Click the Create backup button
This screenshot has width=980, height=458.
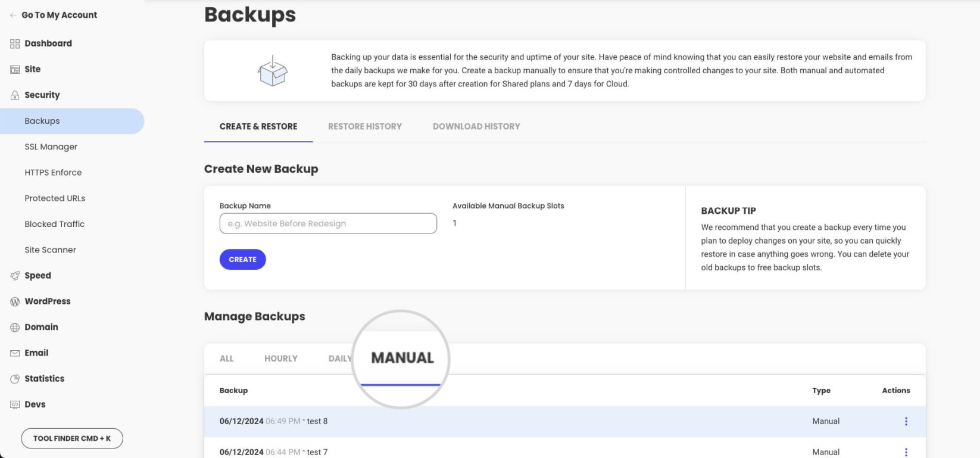(243, 260)
